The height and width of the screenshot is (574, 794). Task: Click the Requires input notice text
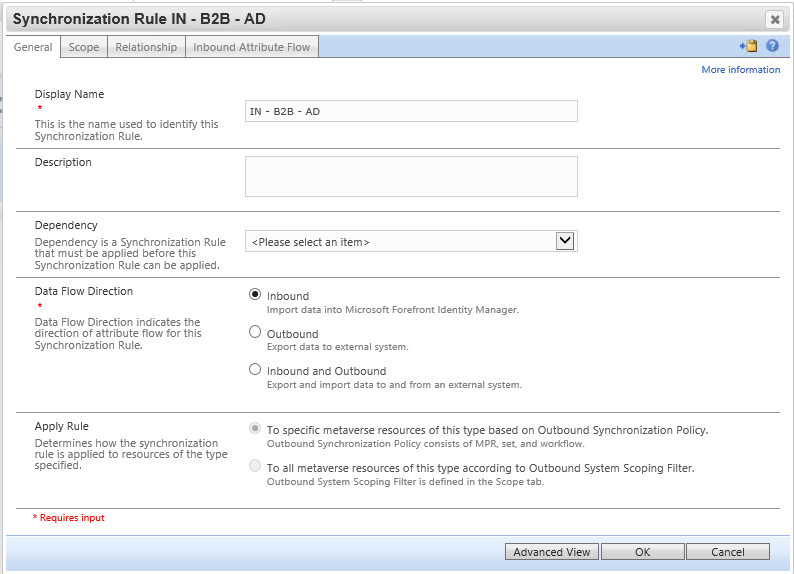[69, 518]
